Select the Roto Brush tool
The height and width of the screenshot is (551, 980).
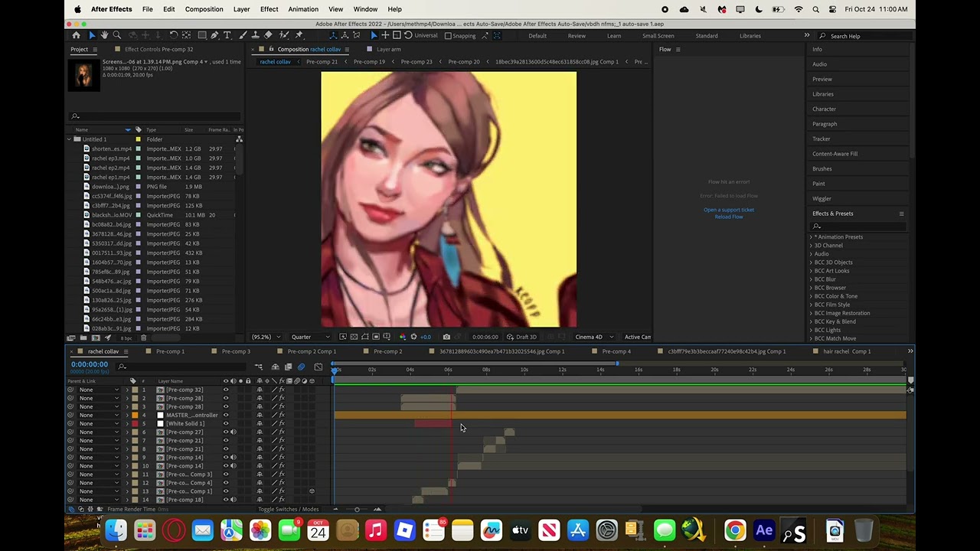tap(283, 35)
